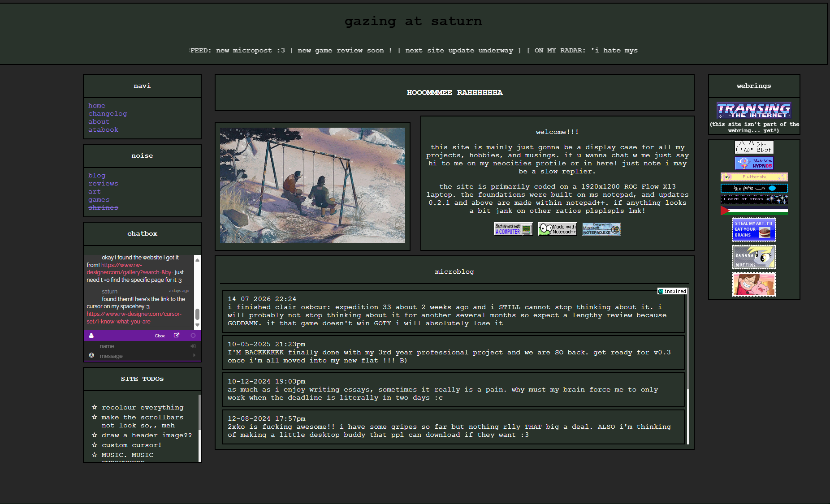Click the 'saturn' username in chatbox
The width and height of the screenshot is (830, 504).
[x=109, y=292]
